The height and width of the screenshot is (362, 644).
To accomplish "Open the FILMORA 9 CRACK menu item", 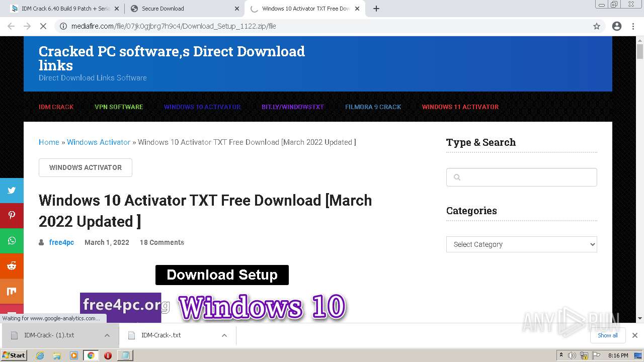I will click(373, 107).
